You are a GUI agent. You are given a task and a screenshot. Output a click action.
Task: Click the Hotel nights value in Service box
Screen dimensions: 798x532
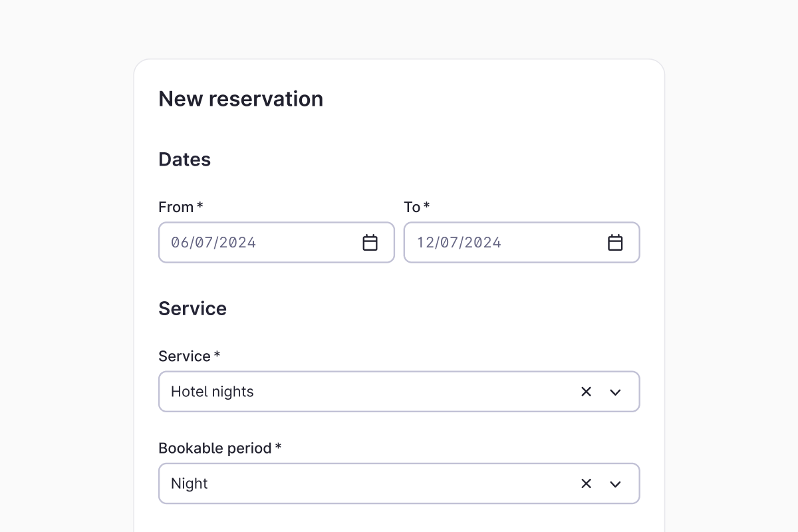212,392
